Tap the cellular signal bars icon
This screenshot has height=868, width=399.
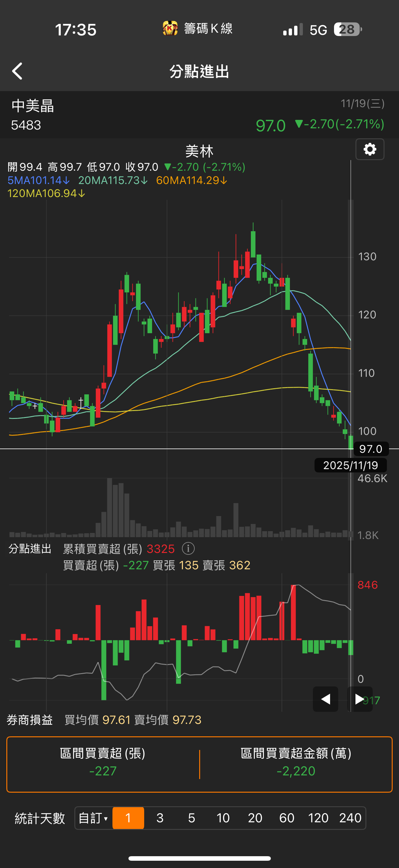293,30
